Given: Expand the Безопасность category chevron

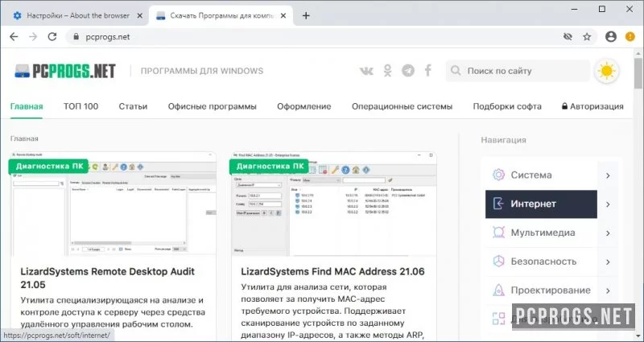Looking at the screenshot, I should (609, 262).
